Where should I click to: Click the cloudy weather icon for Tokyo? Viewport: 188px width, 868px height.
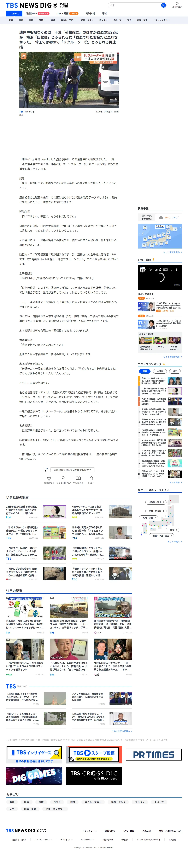tap(161, 217)
